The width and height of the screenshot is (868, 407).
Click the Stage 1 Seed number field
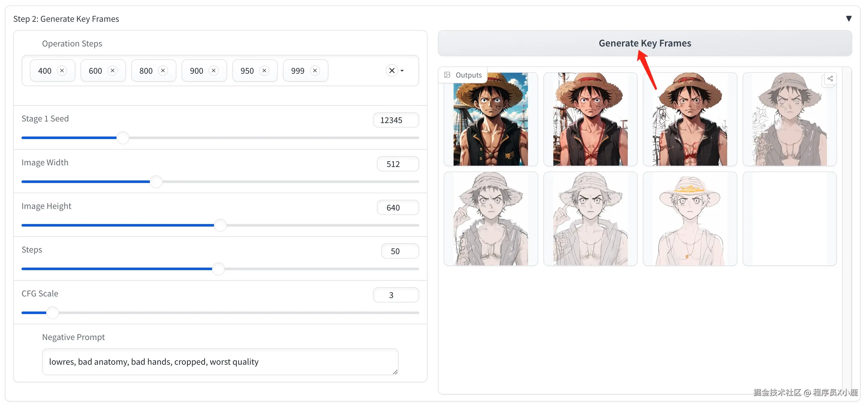[x=396, y=120]
